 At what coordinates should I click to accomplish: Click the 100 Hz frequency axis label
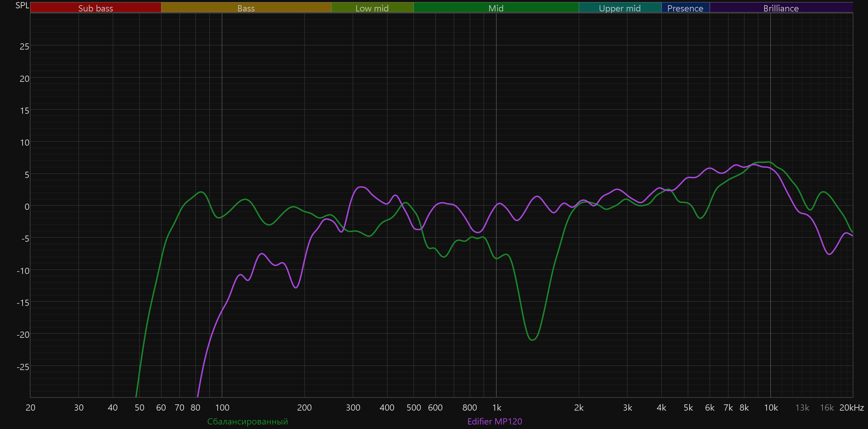(x=222, y=407)
